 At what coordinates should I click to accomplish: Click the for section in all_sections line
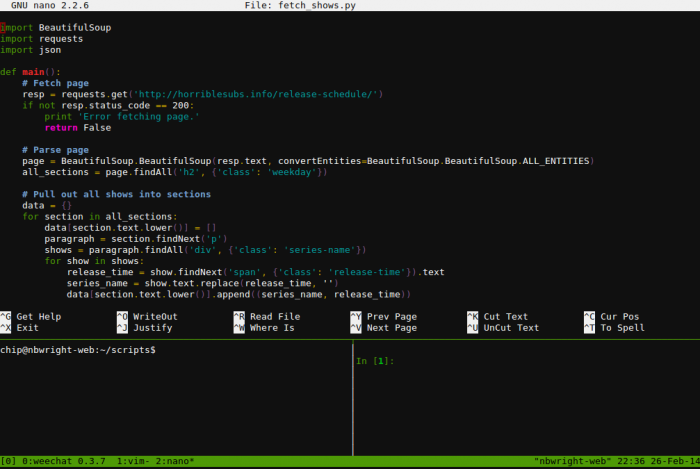click(100, 216)
